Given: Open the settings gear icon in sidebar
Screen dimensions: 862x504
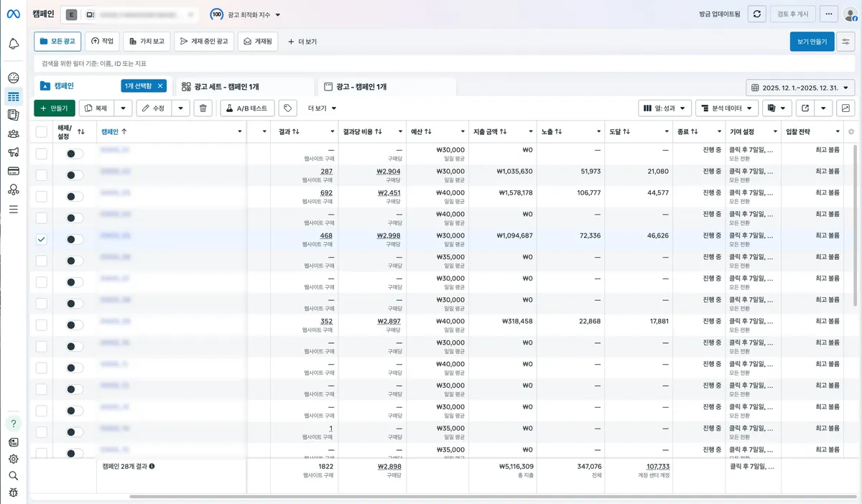Looking at the screenshot, I should point(13,459).
